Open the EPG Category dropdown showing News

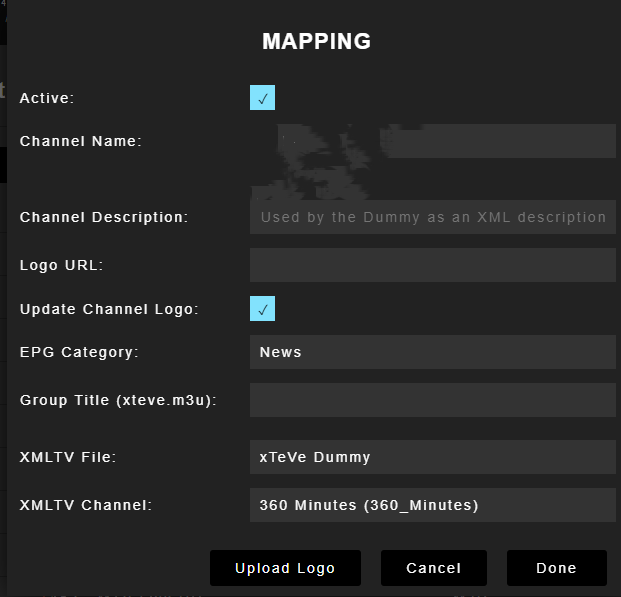point(432,352)
